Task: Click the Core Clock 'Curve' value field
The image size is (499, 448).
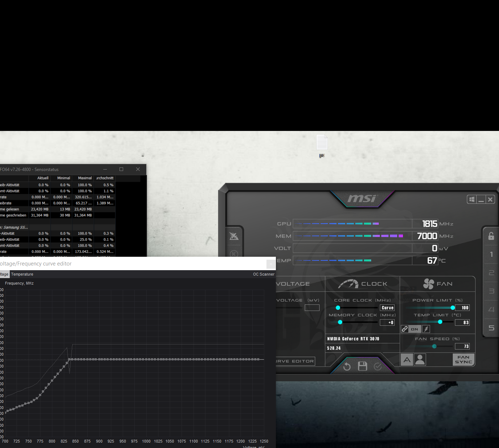Action: pyautogui.click(x=387, y=308)
